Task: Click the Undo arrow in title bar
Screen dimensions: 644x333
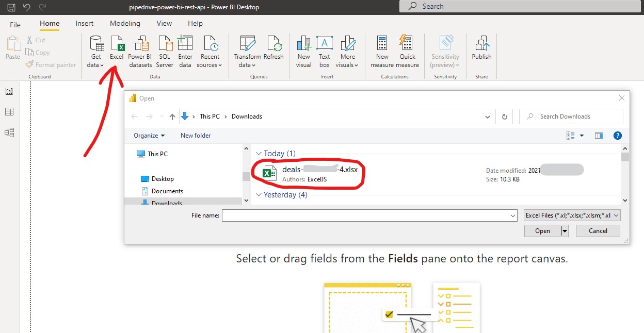Action: pyautogui.click(x=27, y=7)
